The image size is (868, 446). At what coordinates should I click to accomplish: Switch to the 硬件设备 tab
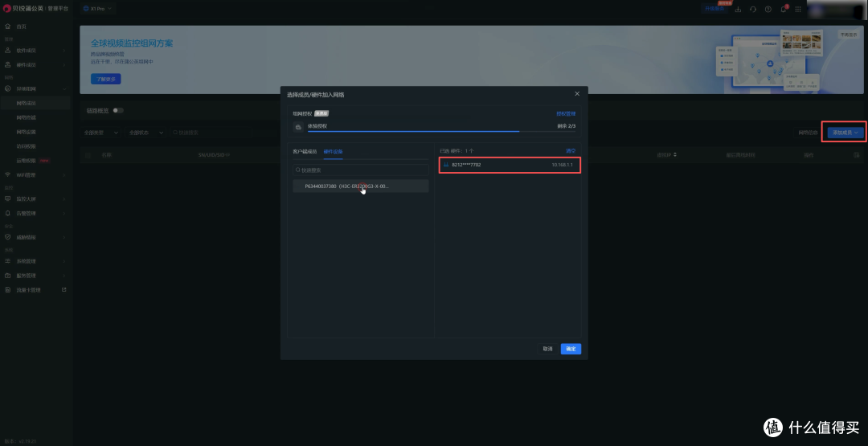[334, 152]
